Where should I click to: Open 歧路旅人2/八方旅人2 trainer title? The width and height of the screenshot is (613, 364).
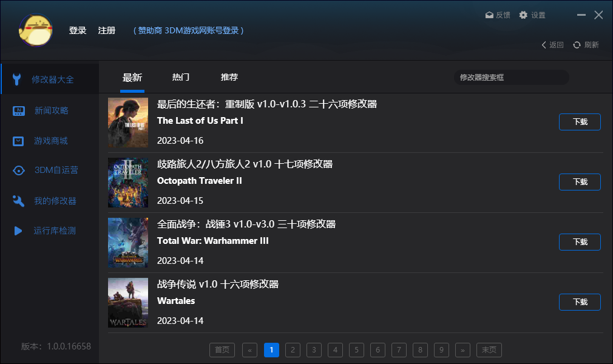(245, 164)
